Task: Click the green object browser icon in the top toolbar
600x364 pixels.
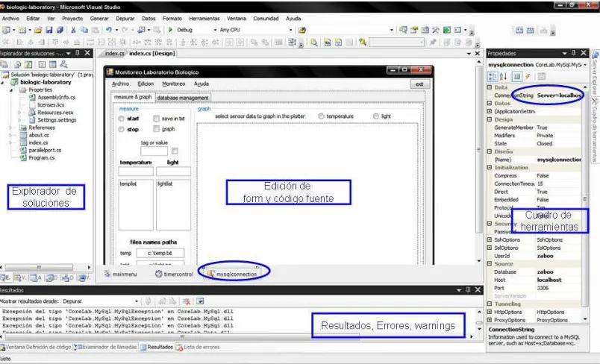Action: (446, 30)
